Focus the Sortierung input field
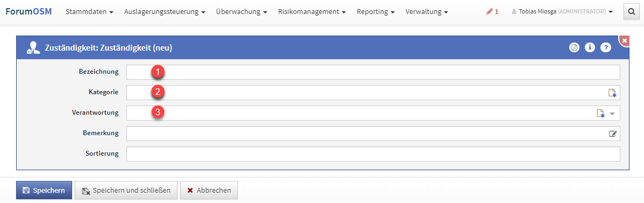This screenshot has width=644, height=203. (x=373, y=154)
